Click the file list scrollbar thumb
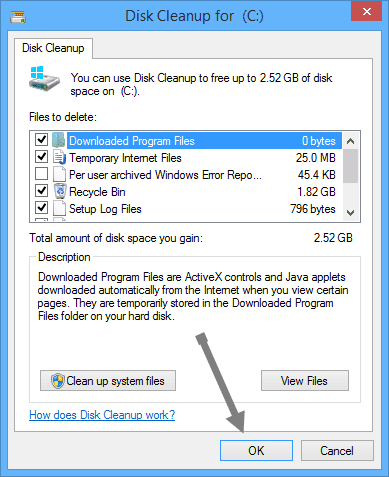The image size is (389, 477). point(350,166)
